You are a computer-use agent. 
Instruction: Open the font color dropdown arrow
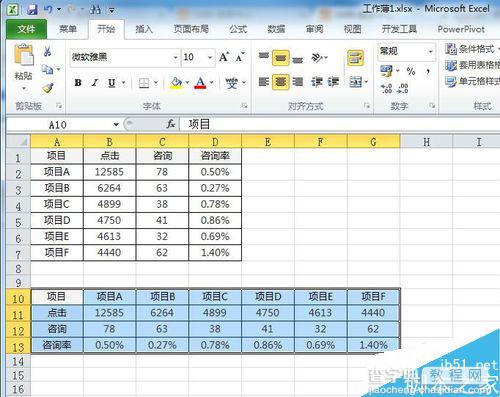(x=211, y=83)
